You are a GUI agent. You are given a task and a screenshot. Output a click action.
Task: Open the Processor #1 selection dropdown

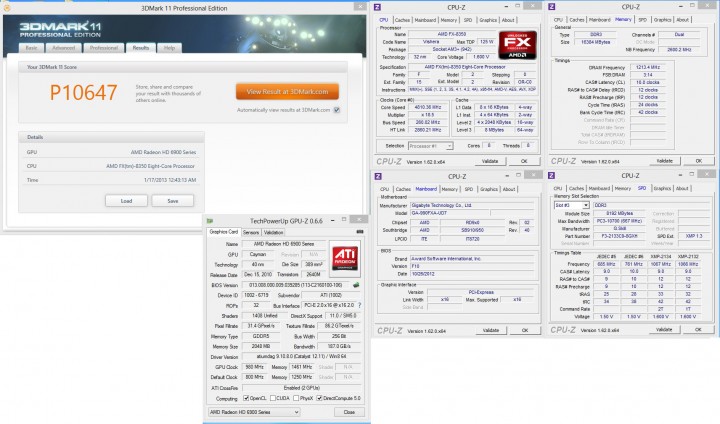(x=430, y=146)
